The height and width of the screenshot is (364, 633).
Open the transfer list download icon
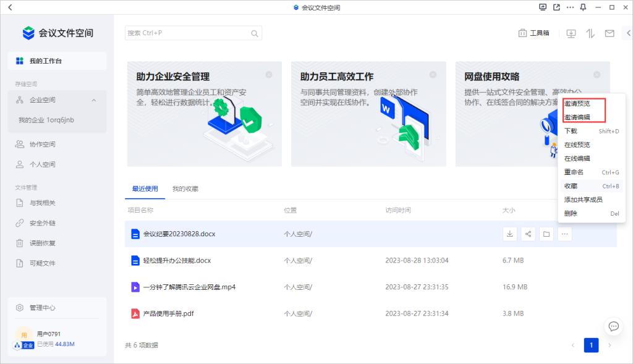tap(571, 33)
